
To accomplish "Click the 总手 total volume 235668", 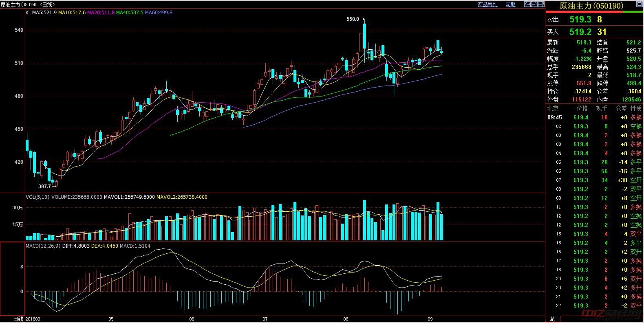I will pos(582,67).
